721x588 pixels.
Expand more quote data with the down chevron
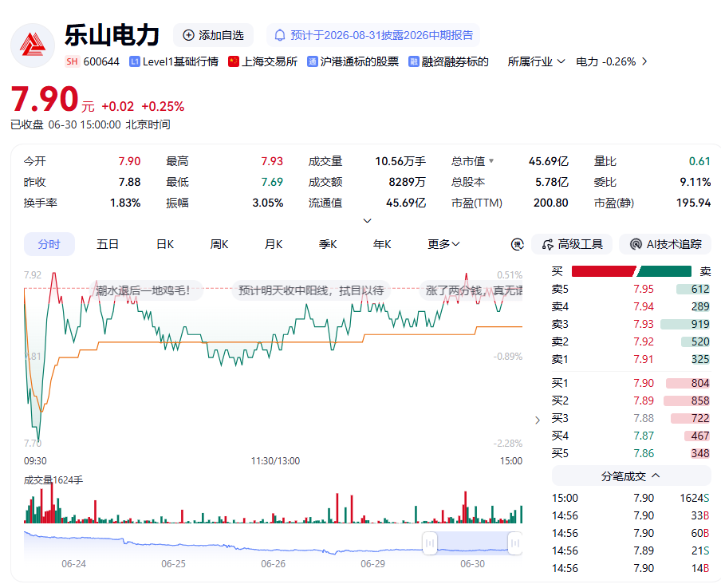367,221
